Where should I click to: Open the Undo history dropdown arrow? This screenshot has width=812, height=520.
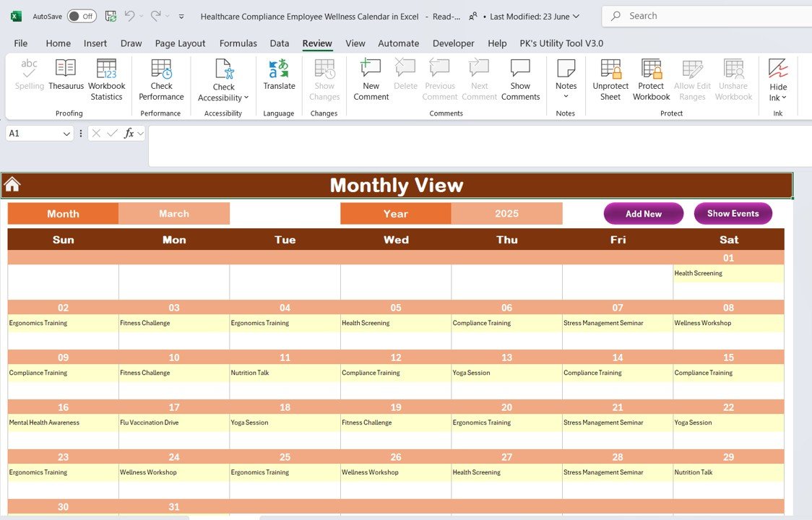click(x=141, y=17)
